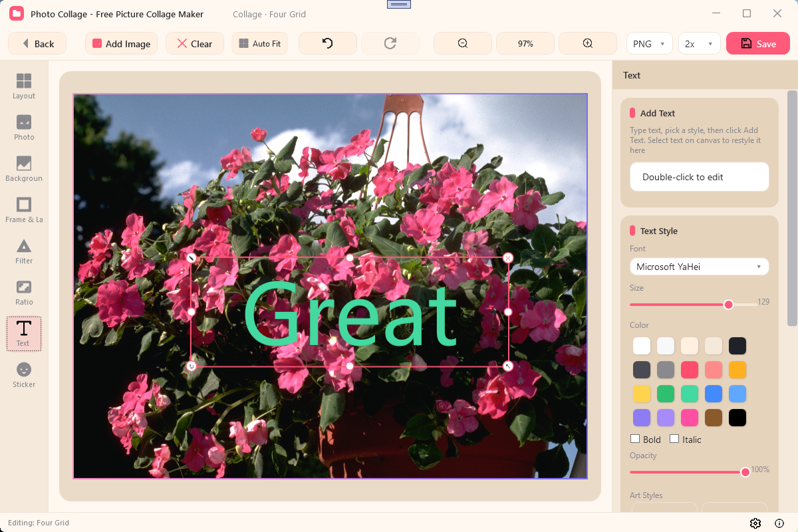Click the Opacity slider handle

tap(745, 472)
